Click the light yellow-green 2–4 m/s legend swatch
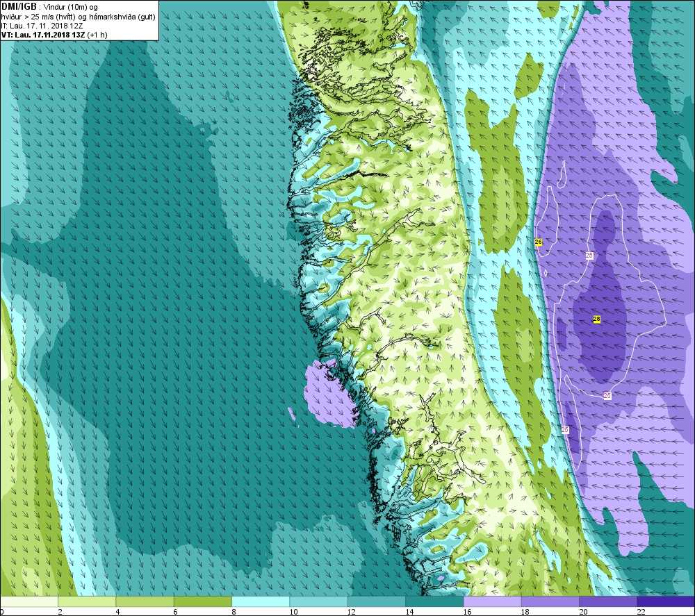The width and height of the screenshot is (695, 616). click(87, 601)
